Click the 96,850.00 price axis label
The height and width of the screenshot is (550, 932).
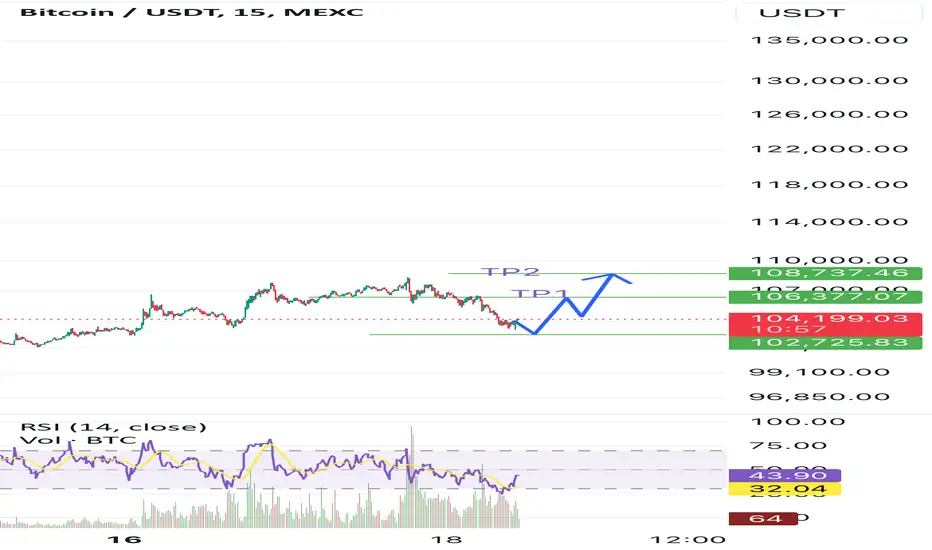click(x=820, y=397)
